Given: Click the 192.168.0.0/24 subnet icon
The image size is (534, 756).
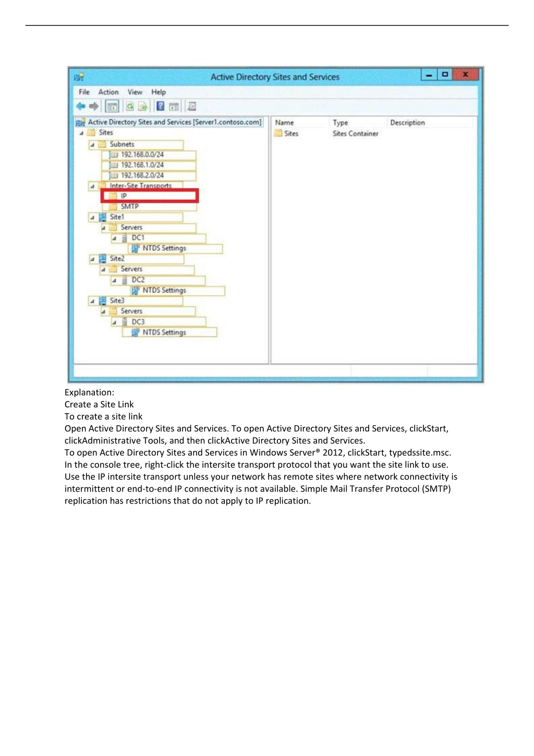Looking at the screenshot, I should click(114, 155).
